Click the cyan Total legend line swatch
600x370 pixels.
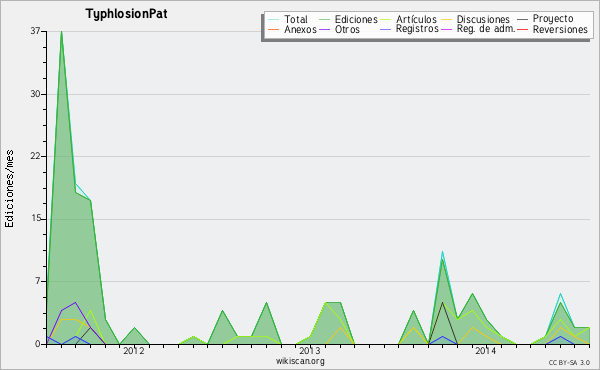click(x=274, y=19)
